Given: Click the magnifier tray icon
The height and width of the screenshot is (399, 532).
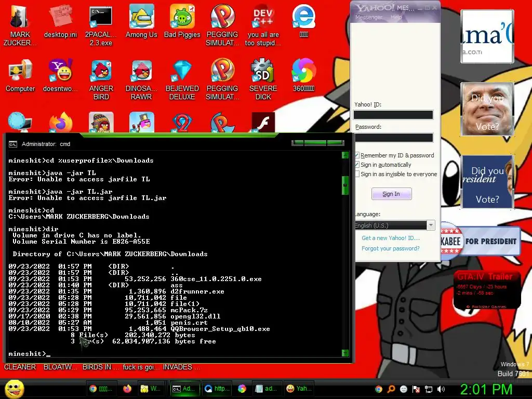Looking at the screenshot, I should tap(391, 389).
